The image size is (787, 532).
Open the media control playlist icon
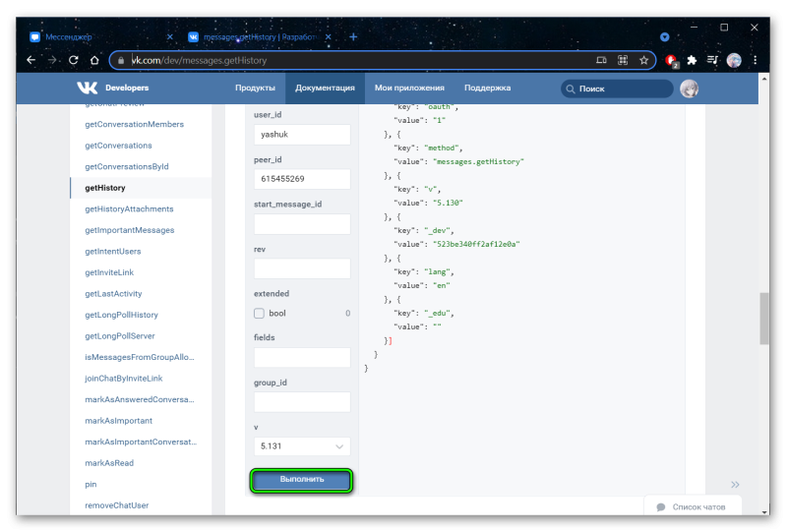coord(712,60)
